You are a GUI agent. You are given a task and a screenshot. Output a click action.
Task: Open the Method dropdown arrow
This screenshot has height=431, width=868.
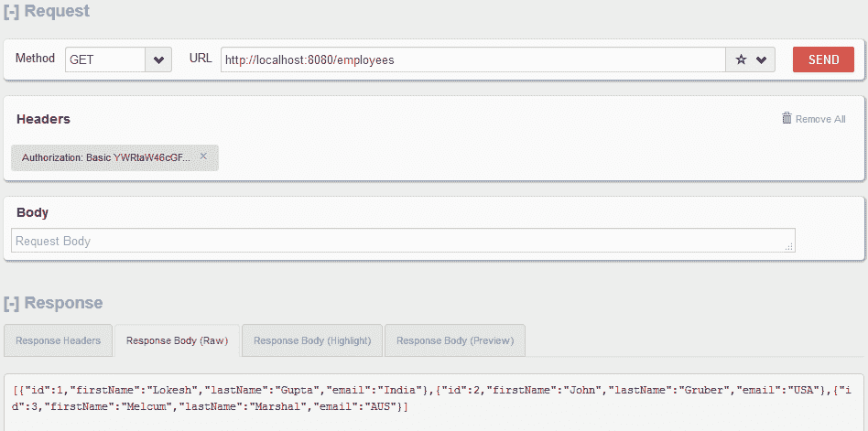click(x=158, y=60)
